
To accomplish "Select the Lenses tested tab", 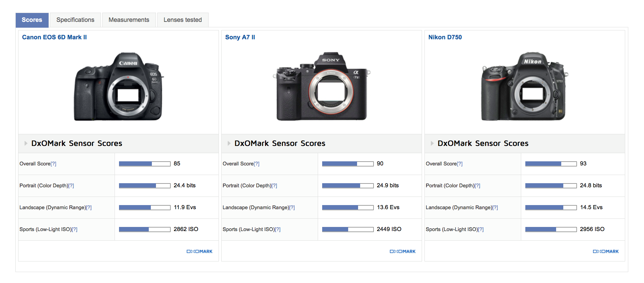I will click(183, 20).
